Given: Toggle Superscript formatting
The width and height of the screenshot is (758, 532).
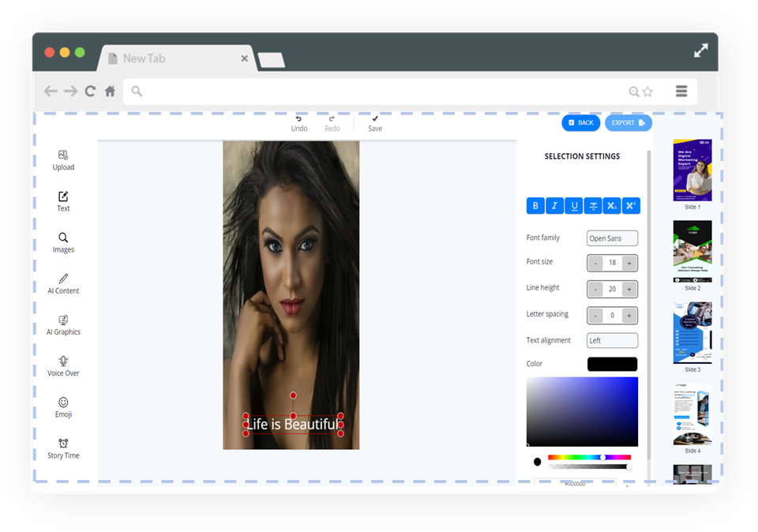Looking at the screenshot, I should 631,206.
